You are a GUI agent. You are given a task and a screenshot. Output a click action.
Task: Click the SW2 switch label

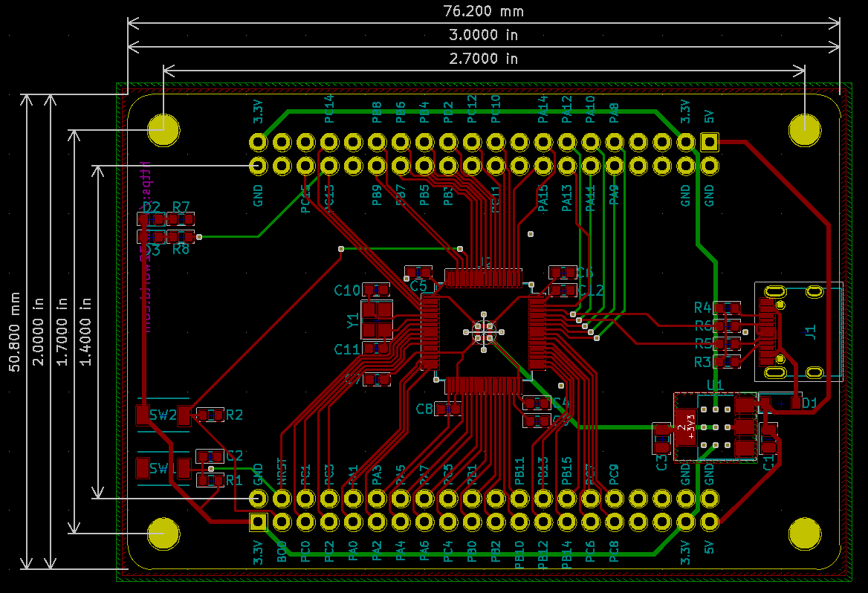pos(163,415)
